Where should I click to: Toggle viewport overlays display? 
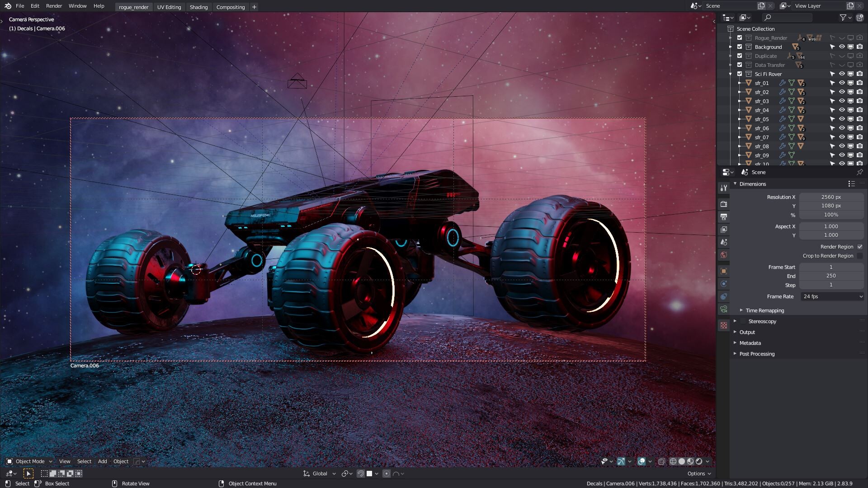[x=641, y=461]
